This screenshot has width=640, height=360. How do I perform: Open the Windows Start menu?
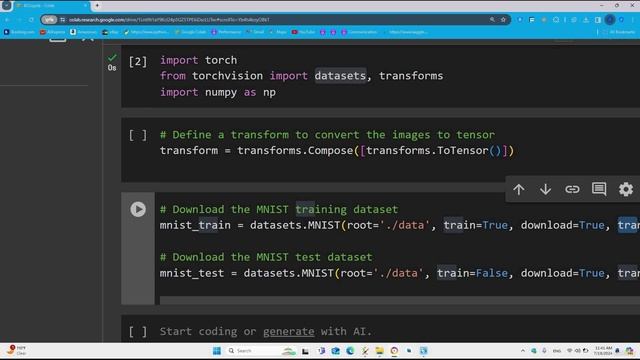coord(217,351)
